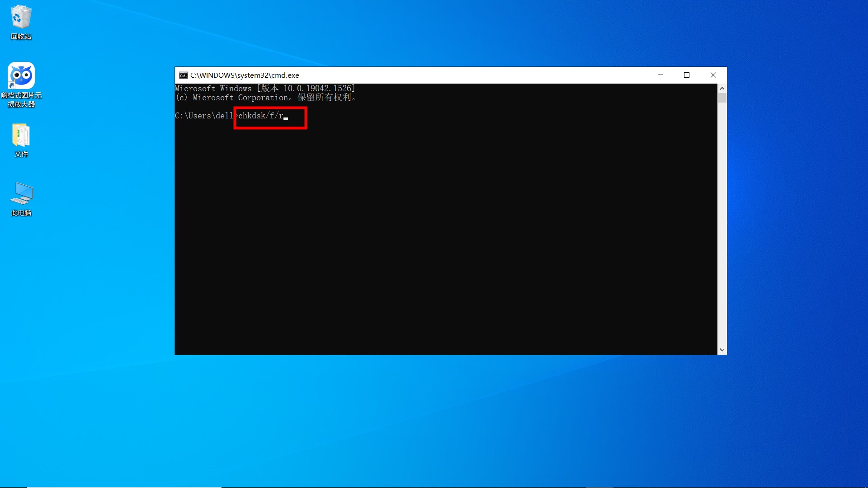Click the C:\WINDOWS\system32\cmd.exe title text

(245, 75)
